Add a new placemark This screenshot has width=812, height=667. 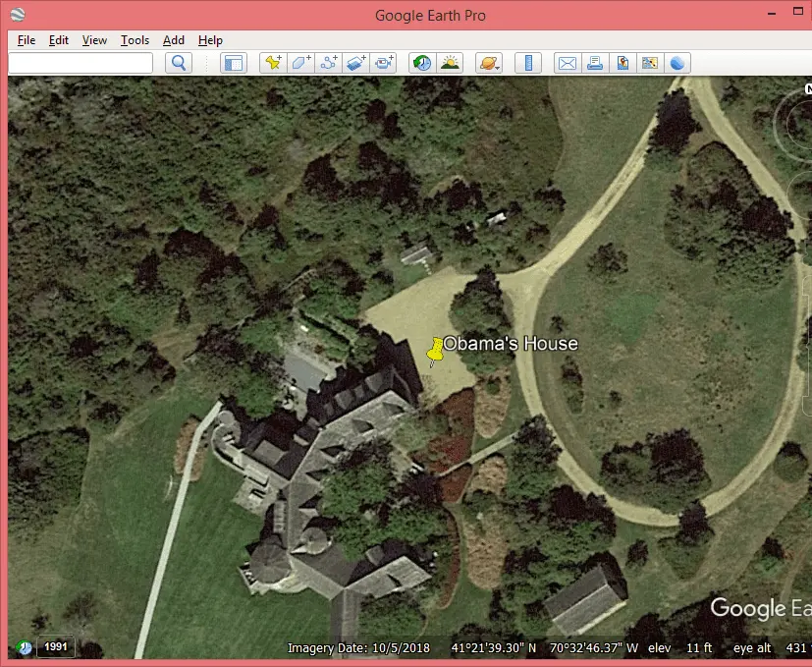pos(274,62)
